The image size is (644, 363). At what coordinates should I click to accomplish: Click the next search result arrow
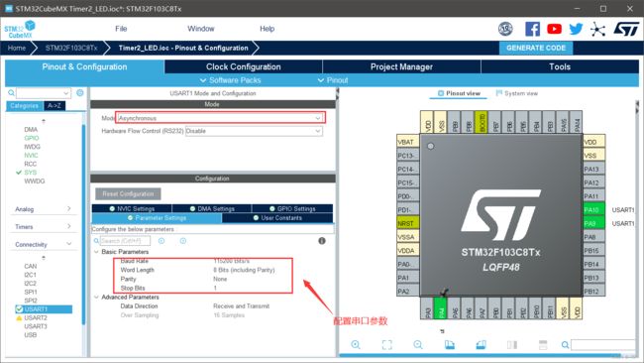[x=183, y=241]
